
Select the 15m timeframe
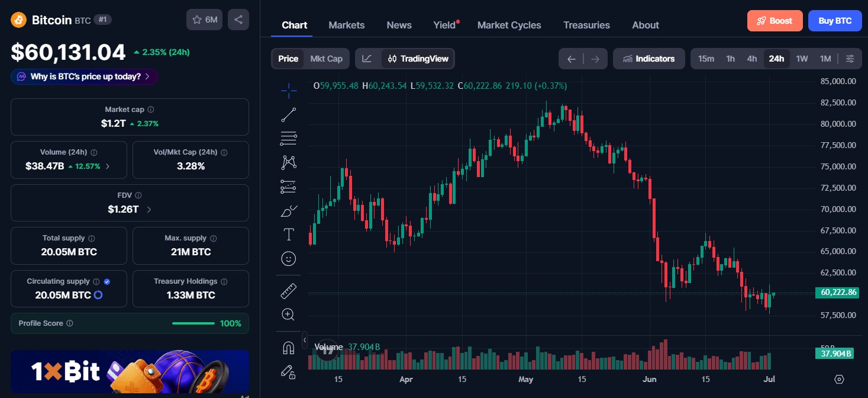pos(706,59)
